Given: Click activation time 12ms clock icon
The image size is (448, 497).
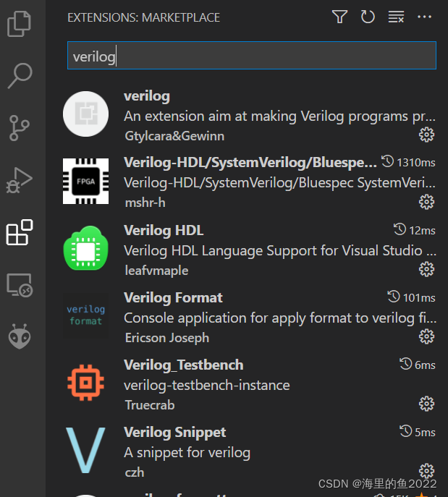Looking at the screenshot, I should click(400, 229).
